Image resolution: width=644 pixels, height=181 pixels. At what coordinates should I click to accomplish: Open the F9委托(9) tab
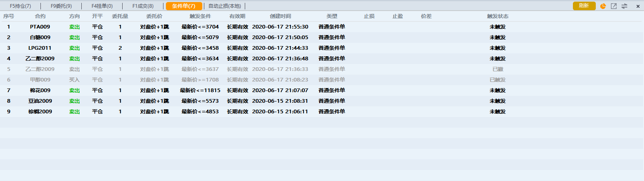click(x=61, y=6)
